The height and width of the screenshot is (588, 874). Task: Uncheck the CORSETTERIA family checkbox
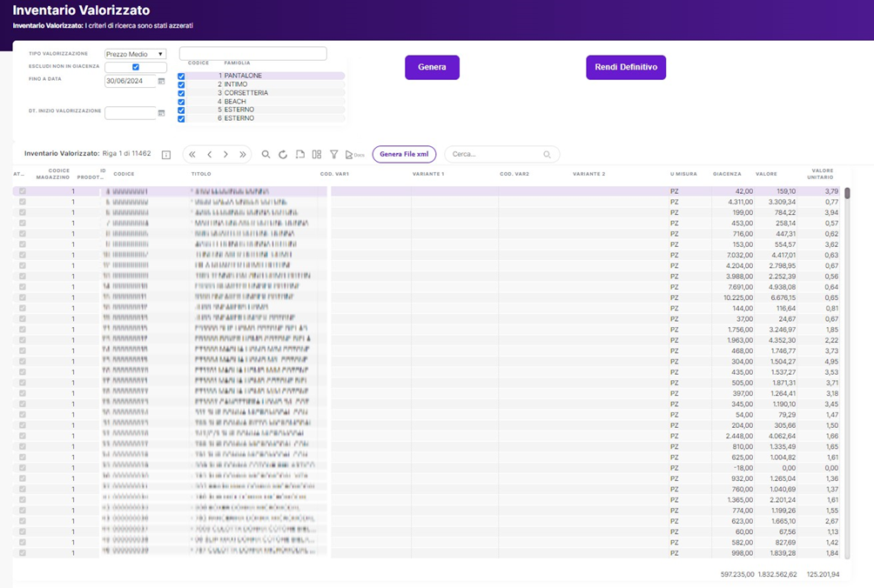coord(181,93)
